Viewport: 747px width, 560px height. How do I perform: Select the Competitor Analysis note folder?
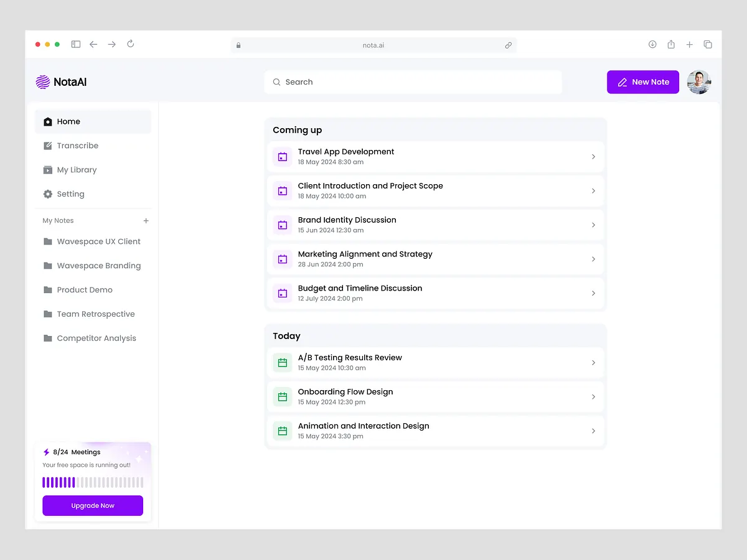(x=96, y=338)
